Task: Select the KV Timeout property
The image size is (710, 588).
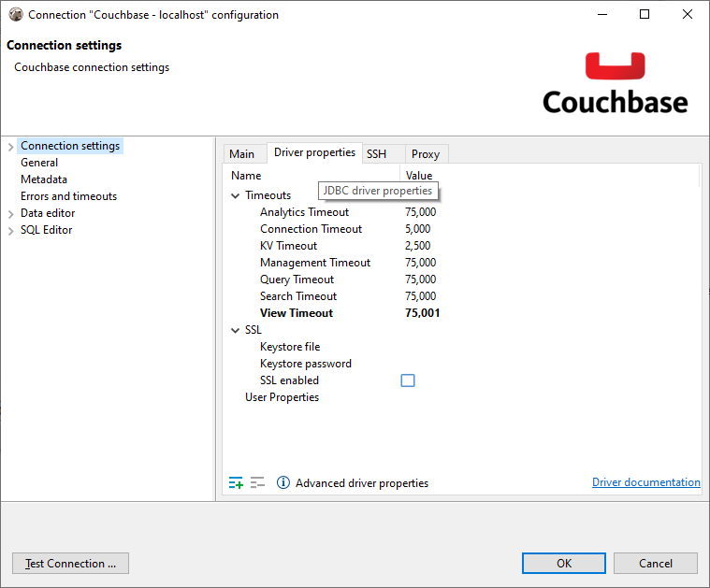Action: (288, 245)
